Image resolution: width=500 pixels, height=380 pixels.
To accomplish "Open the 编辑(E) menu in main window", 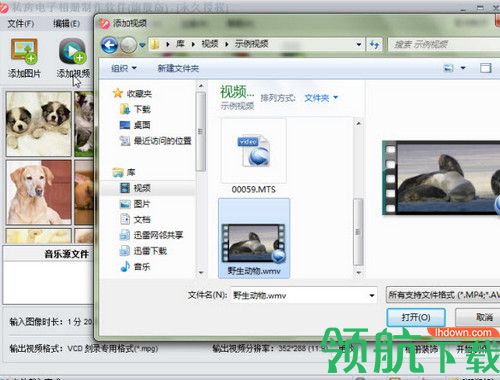I will click(66, 24).
